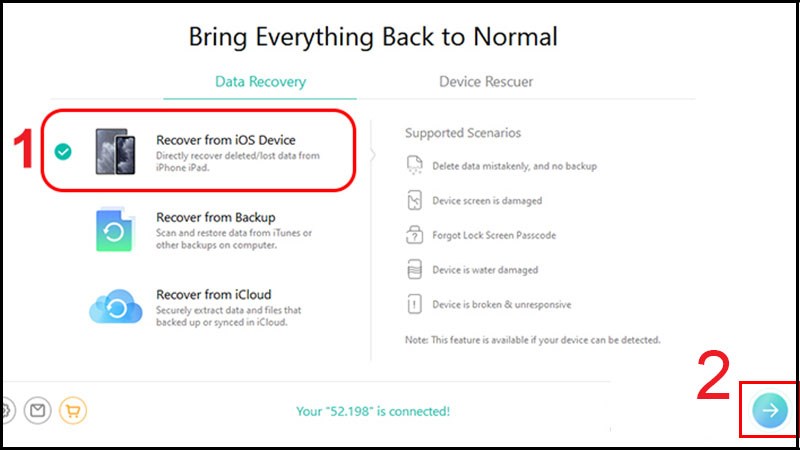Switch to the Data Recovery tab
The width and height of the screenshot is (800, 450).
click(x=260, y=82)
